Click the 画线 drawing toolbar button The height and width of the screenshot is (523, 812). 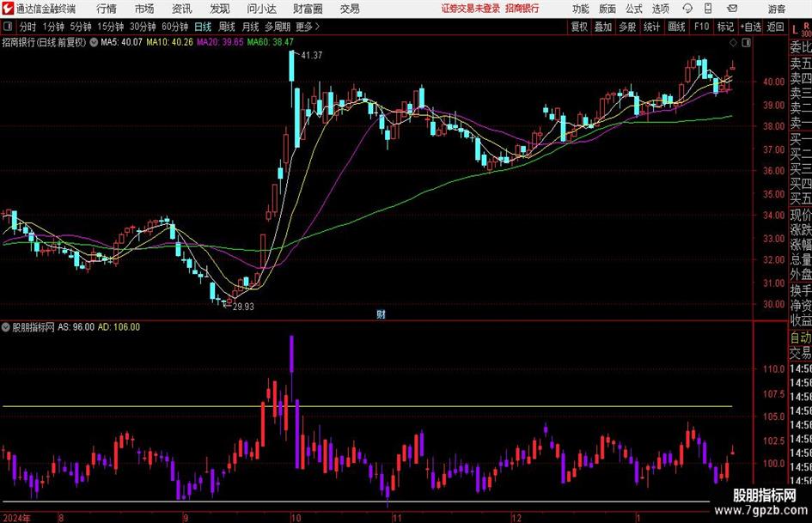tap(676, 27)
